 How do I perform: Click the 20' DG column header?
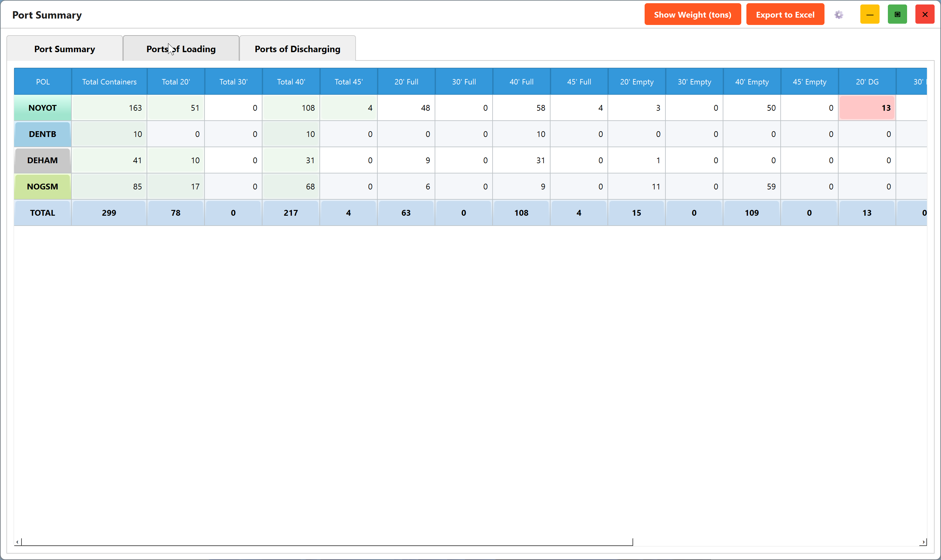867,82
